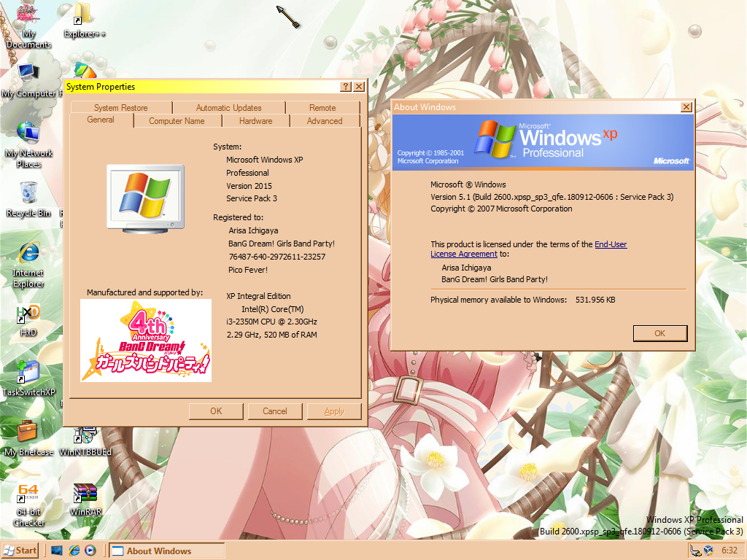
Task: Click OK in System Properties
Action: pos(216,411)
